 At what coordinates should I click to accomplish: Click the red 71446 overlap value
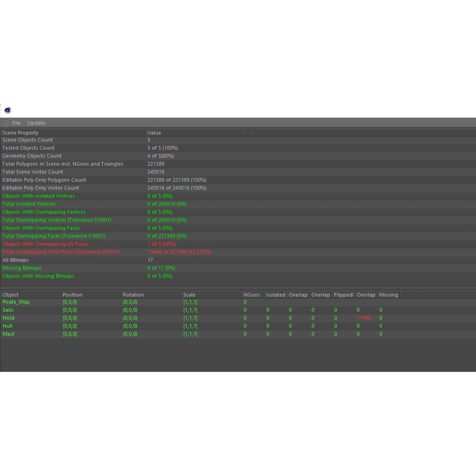pos(363,318)
